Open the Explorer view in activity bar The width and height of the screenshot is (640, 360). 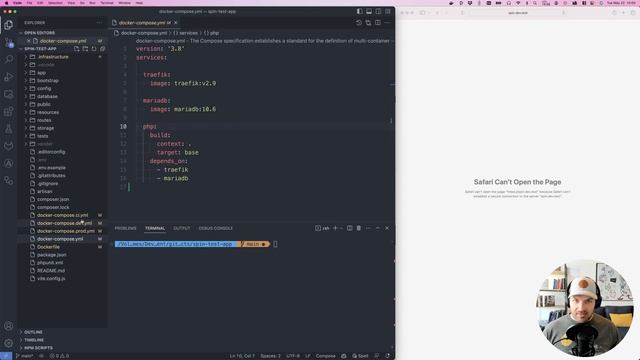[x=9, y=25]
